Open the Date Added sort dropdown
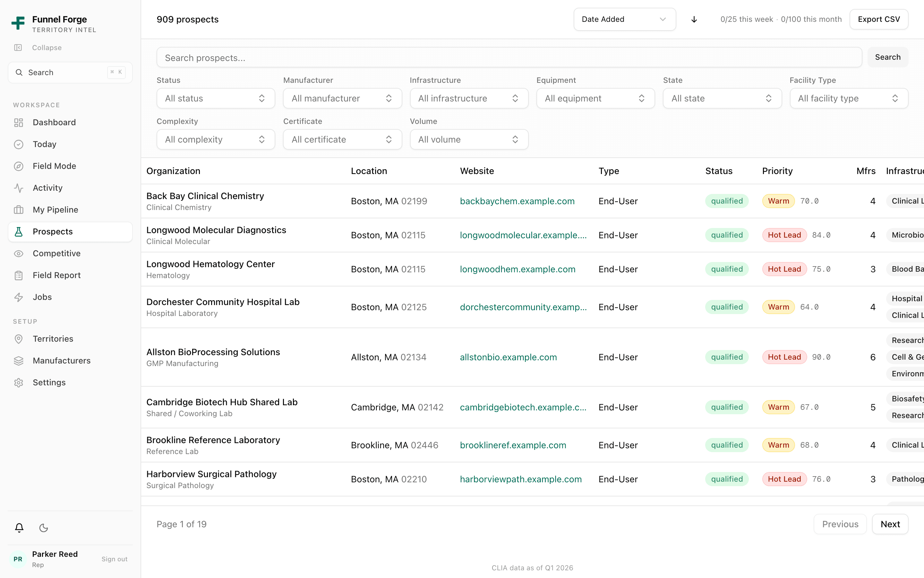Viewport: 924px width, 578px height. [x=625, y=19]
